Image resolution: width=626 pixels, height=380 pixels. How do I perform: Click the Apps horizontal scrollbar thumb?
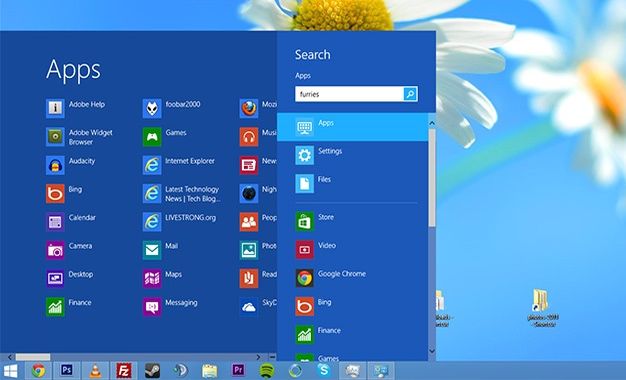tap(33, 357)
